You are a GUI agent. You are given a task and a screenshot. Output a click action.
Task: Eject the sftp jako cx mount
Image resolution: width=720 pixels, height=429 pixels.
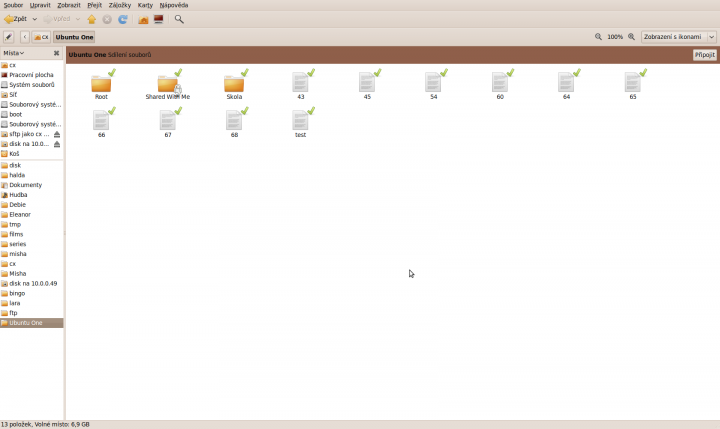[57, 134]
